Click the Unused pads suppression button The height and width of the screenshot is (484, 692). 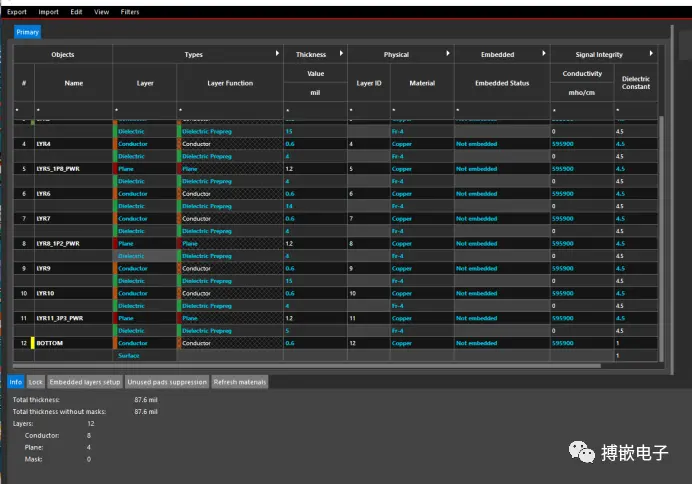(167, 382)
